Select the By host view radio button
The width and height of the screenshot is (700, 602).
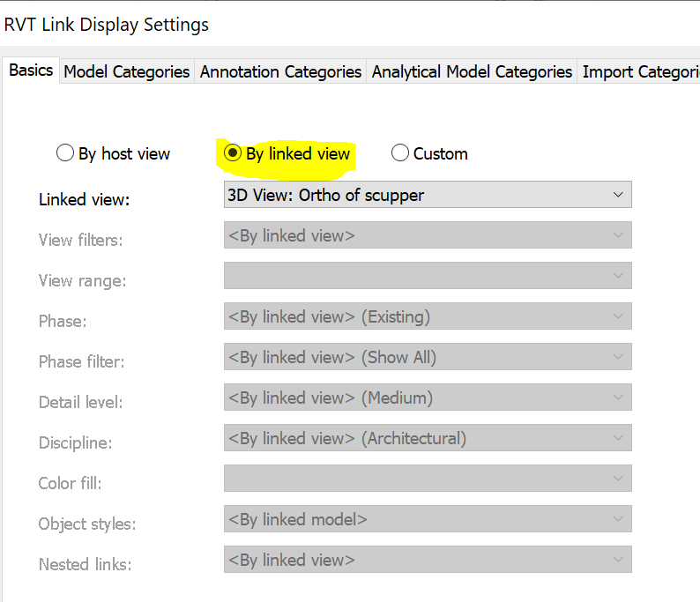65,153
